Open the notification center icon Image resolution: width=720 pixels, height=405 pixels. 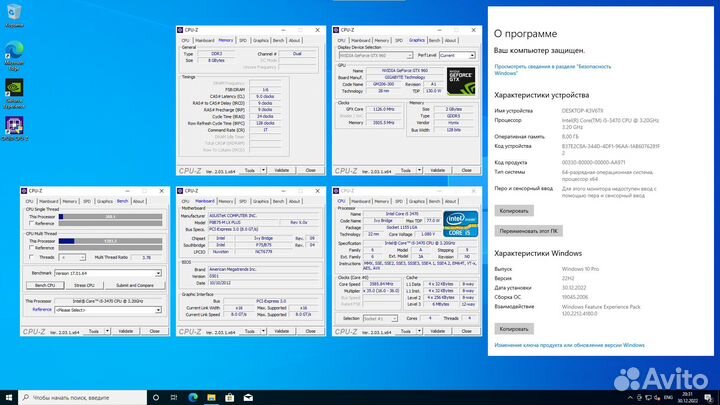point(709,398)
